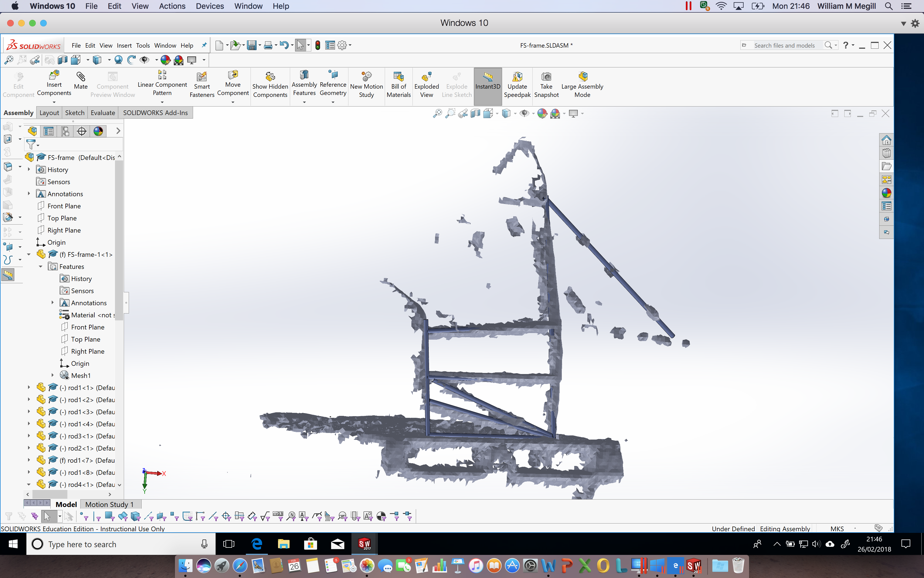The width and height of the screenshot is (924, 578).
Task: Pin the SOLIDWORKS menu bar
Action: tap(204, 45)
